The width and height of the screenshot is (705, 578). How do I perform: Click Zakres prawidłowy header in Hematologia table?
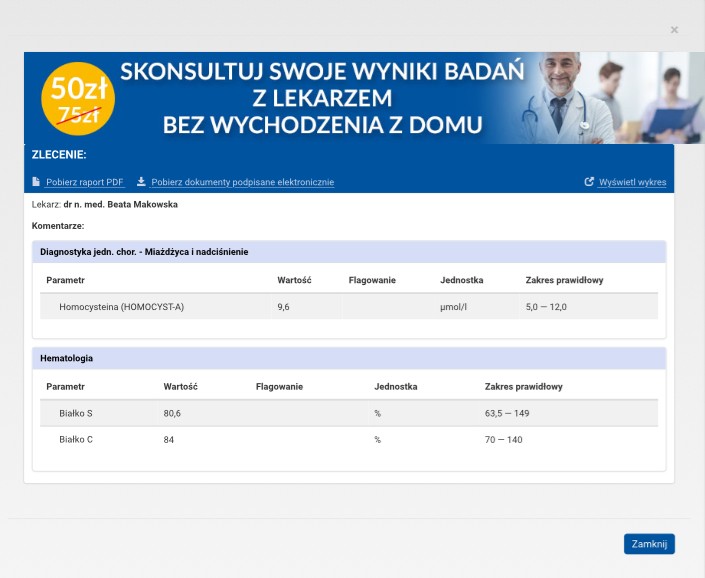[523, 387]
